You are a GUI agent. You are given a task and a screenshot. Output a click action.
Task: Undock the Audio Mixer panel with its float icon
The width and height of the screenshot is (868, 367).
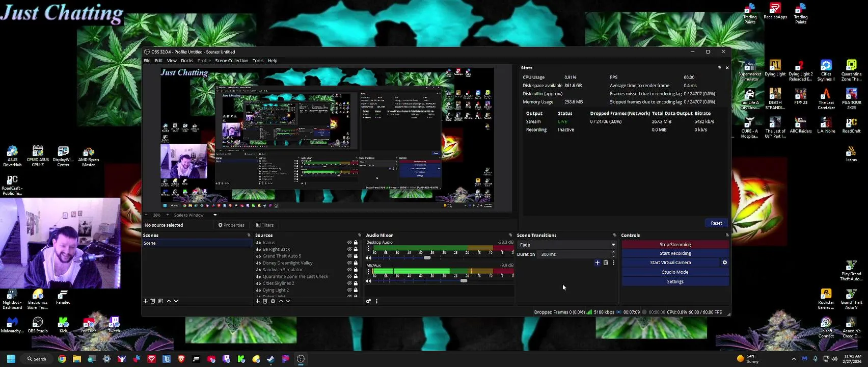(510, 235)
